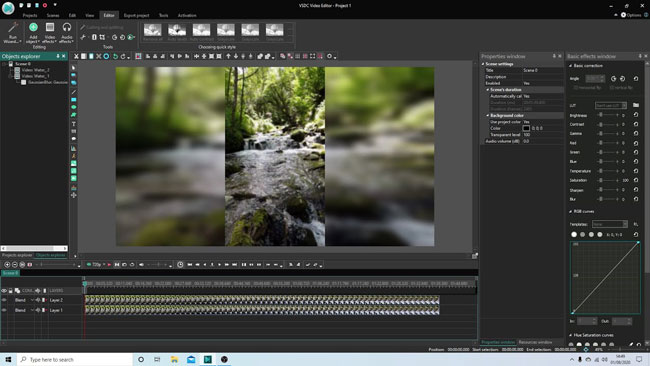This screenshot has width=650, height=366.
Task: Click the Options button at top right
Action: [631, 15]
